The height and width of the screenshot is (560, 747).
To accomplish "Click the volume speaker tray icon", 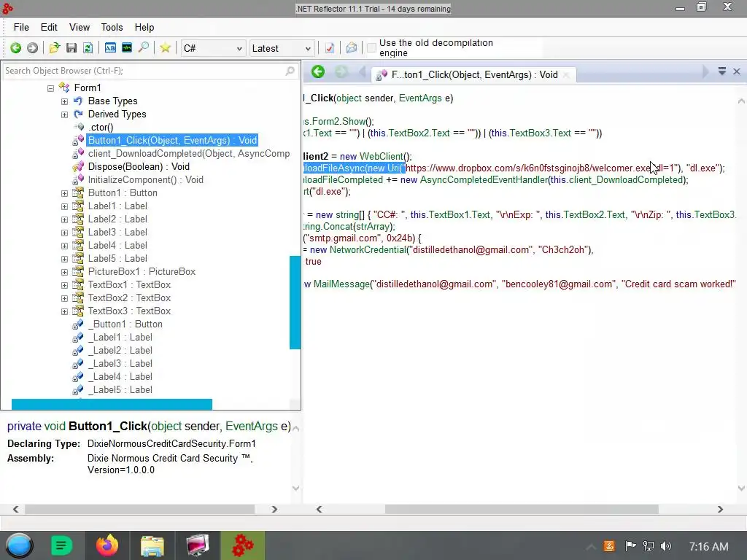I will tap(666, 546).
